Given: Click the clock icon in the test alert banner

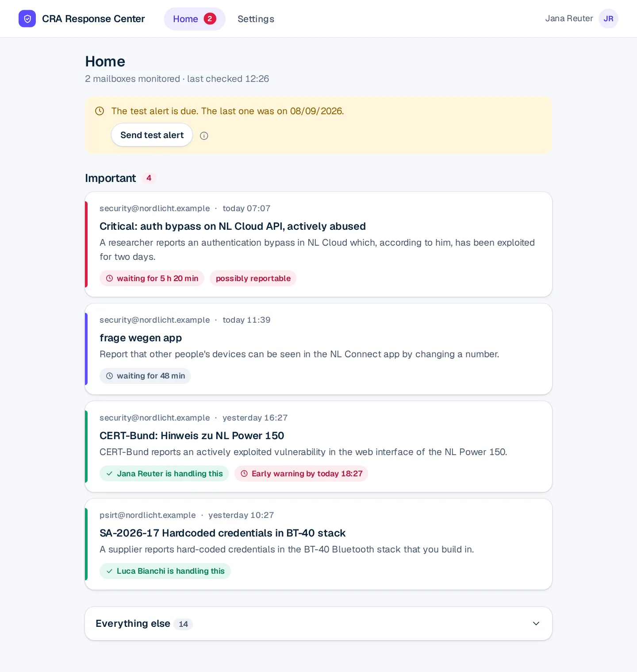Looking at the screenshot, I should pyautogui.click(x=100, y=111).
